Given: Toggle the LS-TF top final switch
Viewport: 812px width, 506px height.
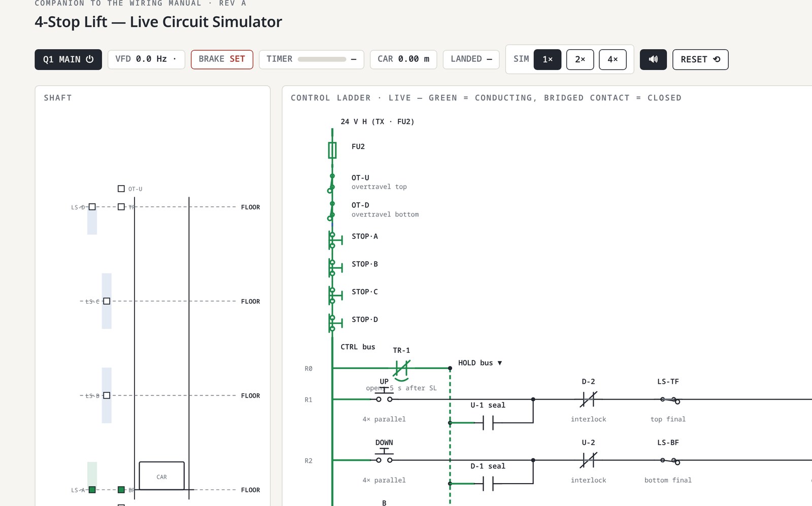Looking at the screenshot, I should click(x=670, y=400).
